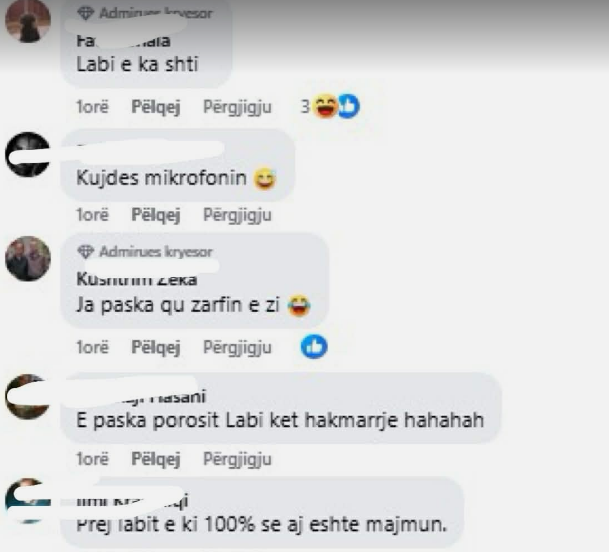Click Pëlqej under 'Ja paska qu zarfin e zi'
This screenshot has height=552, width=609.
coord(156,347)
